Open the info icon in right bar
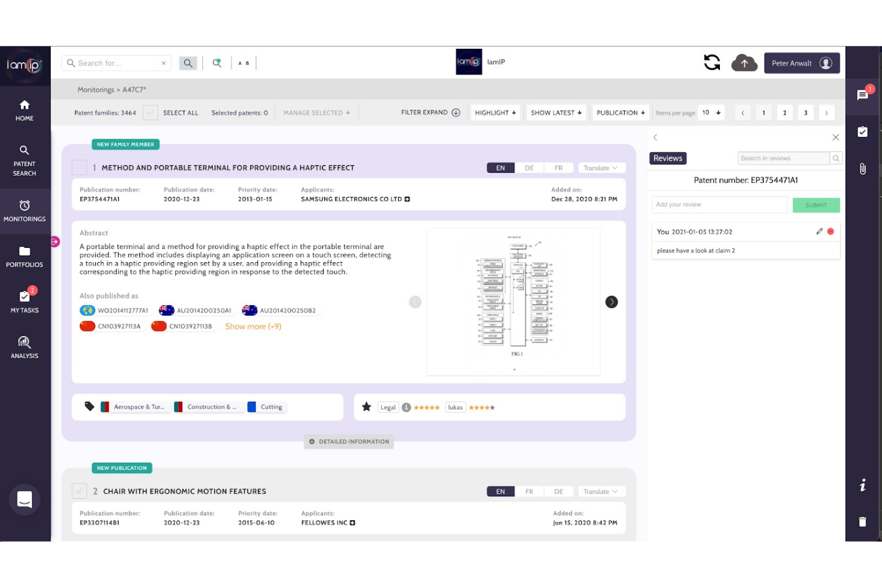This screenshot has width=882, height=588. click(862, 485)
